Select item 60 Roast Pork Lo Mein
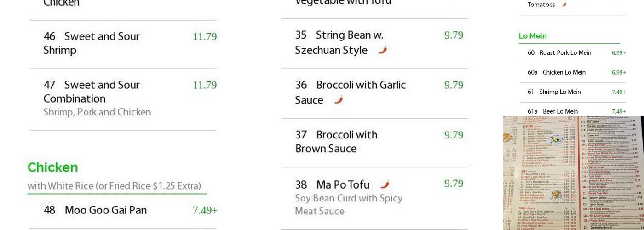This screenshot has height=230, width=644. pyautogui.click(x=559, y=53)
